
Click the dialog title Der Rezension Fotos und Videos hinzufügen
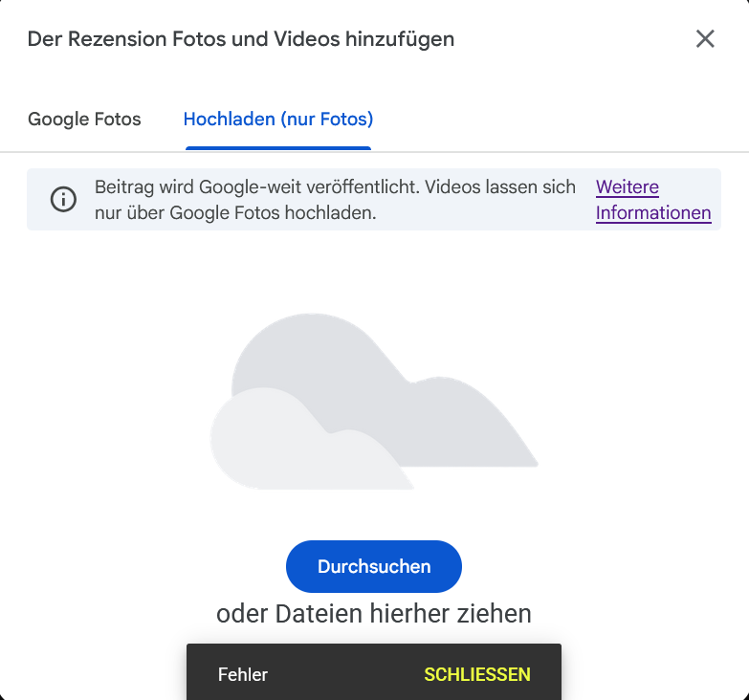click(x=241, y=39)
